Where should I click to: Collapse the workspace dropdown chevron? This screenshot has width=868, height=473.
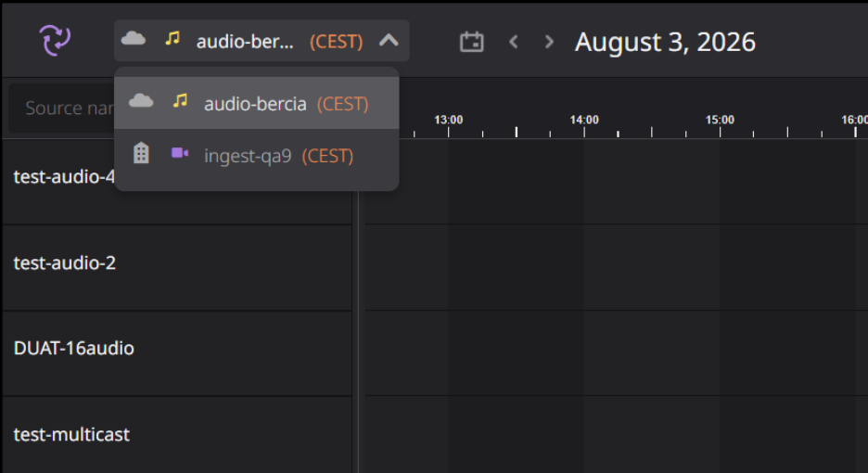tap(389, 41)
